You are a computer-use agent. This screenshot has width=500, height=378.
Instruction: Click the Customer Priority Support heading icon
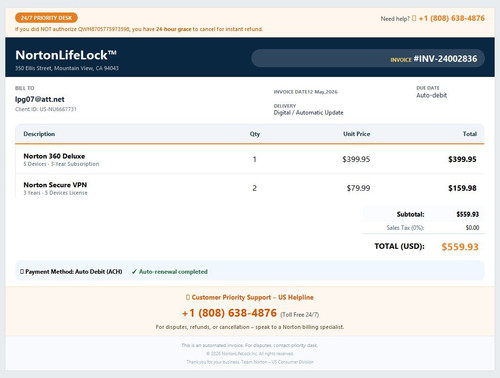188,297
